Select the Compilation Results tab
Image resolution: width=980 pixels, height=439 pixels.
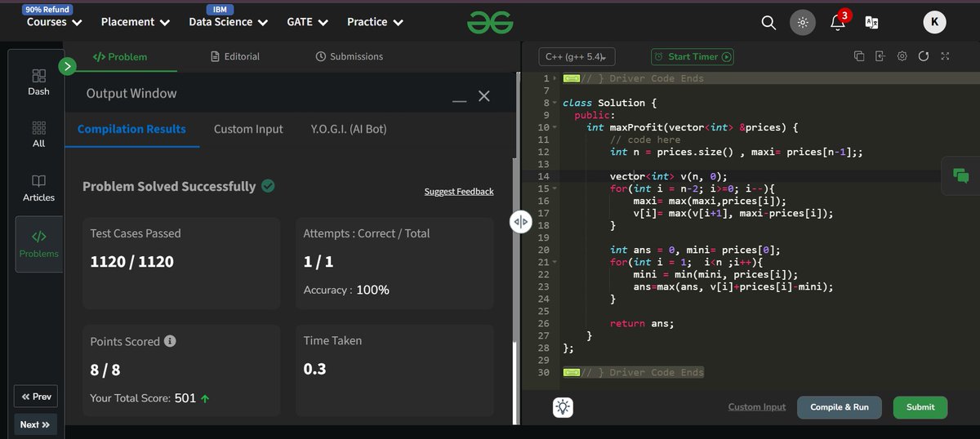(x=131, y=129)
